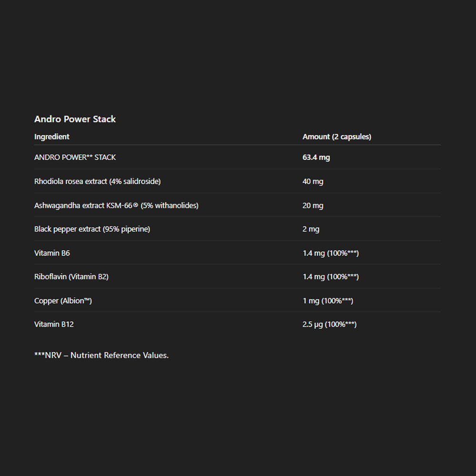476x476 pixels.
Task: Select the Ashwagandha extract KSM-66 ingredient
Action: click(116, 206)
